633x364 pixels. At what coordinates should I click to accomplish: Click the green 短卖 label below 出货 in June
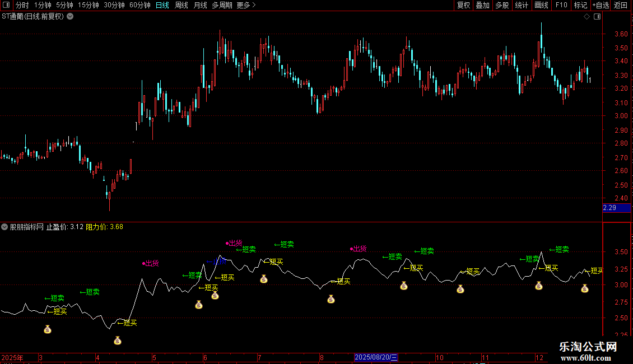(246, 249)
